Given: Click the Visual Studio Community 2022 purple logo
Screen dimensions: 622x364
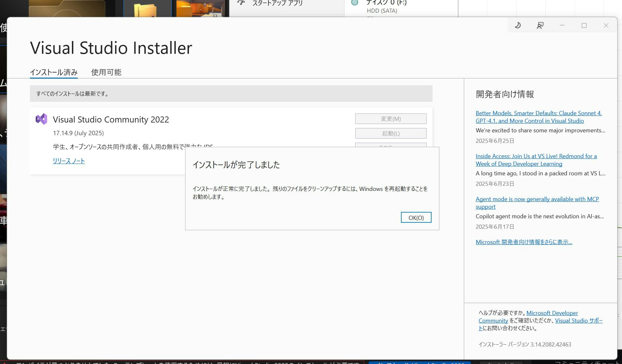Looking at the screenshot, I should (x=41, y=119).
